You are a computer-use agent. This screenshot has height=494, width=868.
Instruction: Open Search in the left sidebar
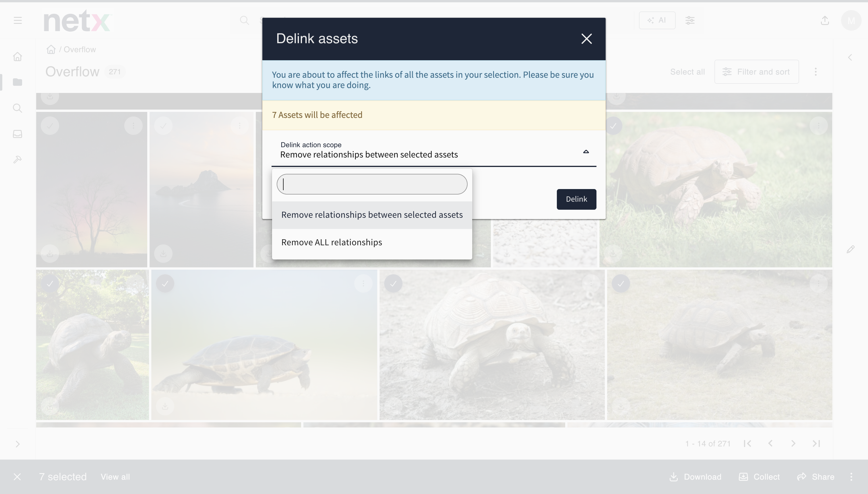[17, 108]
